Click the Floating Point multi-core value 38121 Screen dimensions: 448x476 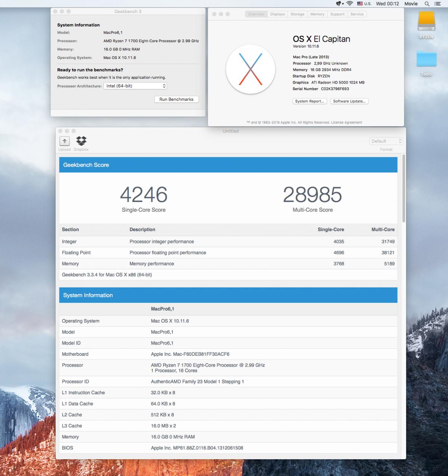point(388,253)
